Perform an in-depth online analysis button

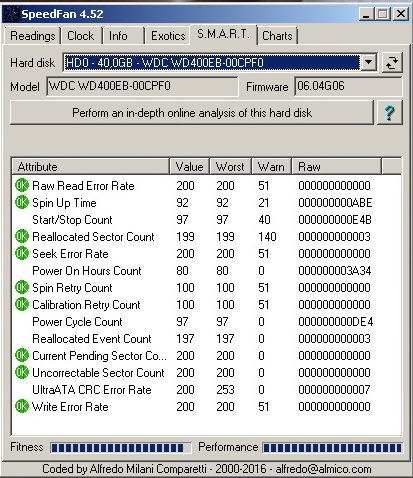point(192,113)
